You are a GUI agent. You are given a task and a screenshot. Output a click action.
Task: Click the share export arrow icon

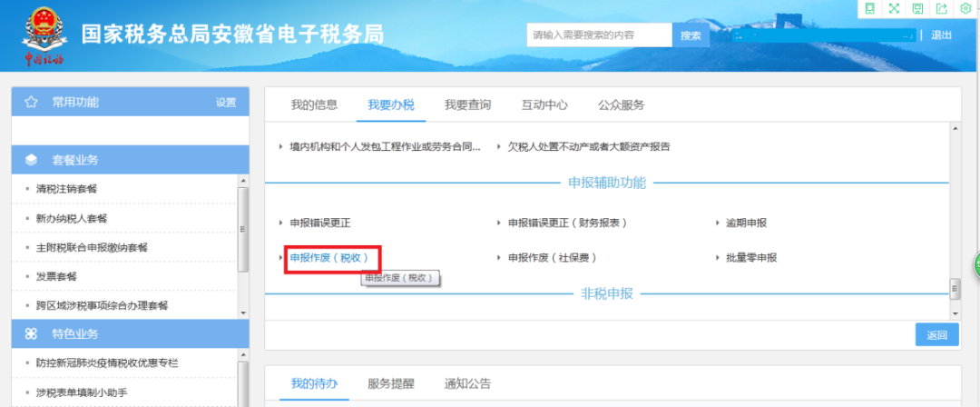941,8
